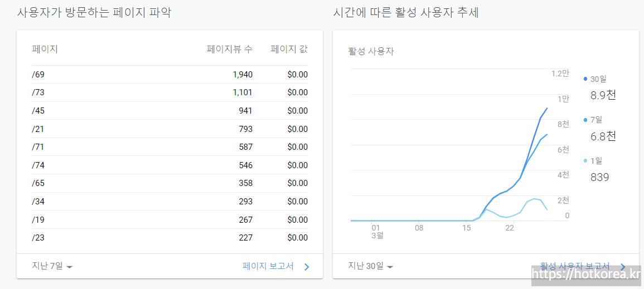Screen dimensions: 644x289
Task: Click the 293 pageviews value
Action: tap(245, 202)
